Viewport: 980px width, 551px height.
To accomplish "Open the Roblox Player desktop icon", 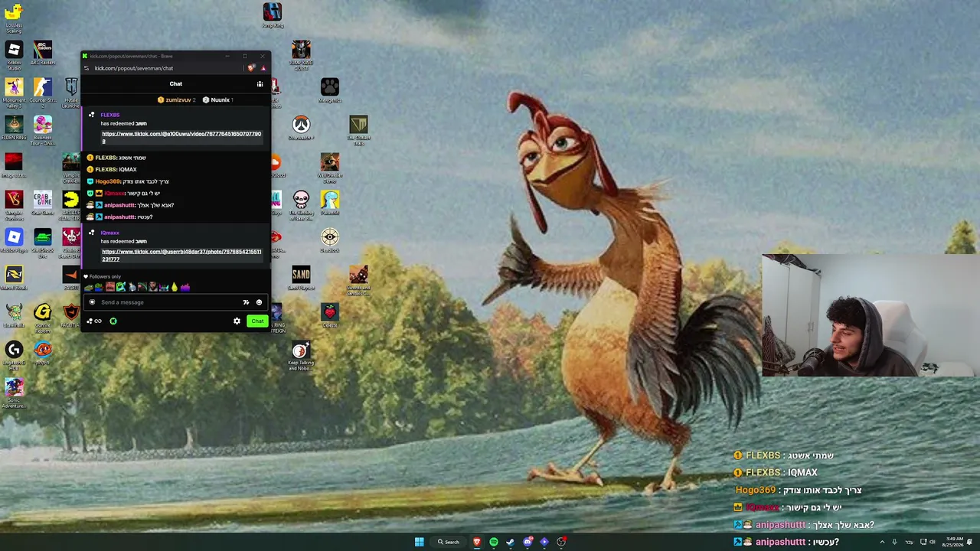I will click(14, 240).
